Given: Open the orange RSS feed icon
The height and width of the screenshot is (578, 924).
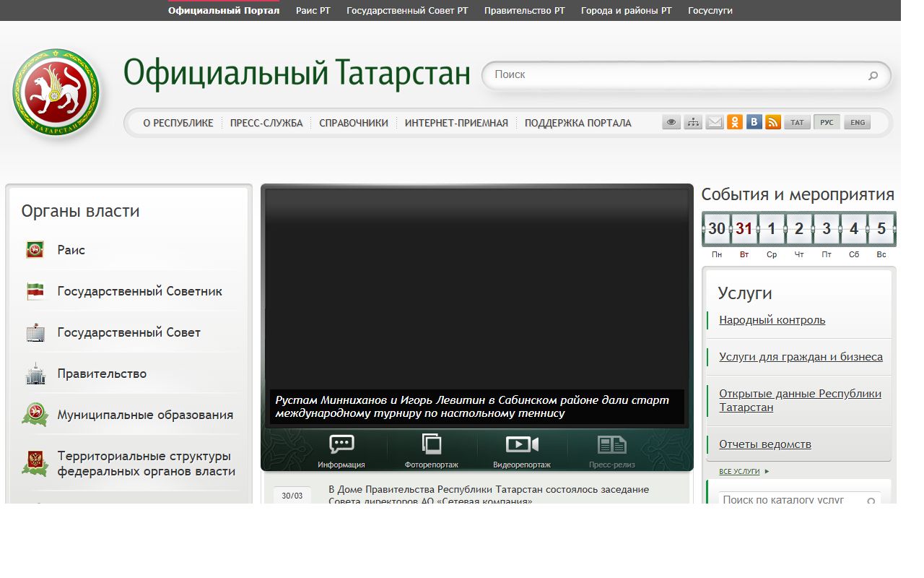Looking at the screenshot, I should pyautogui.click(x=773, y=122).
